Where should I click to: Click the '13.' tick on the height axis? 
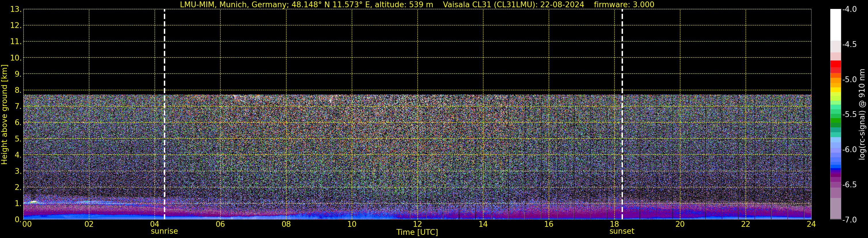(x=16, y=10)
